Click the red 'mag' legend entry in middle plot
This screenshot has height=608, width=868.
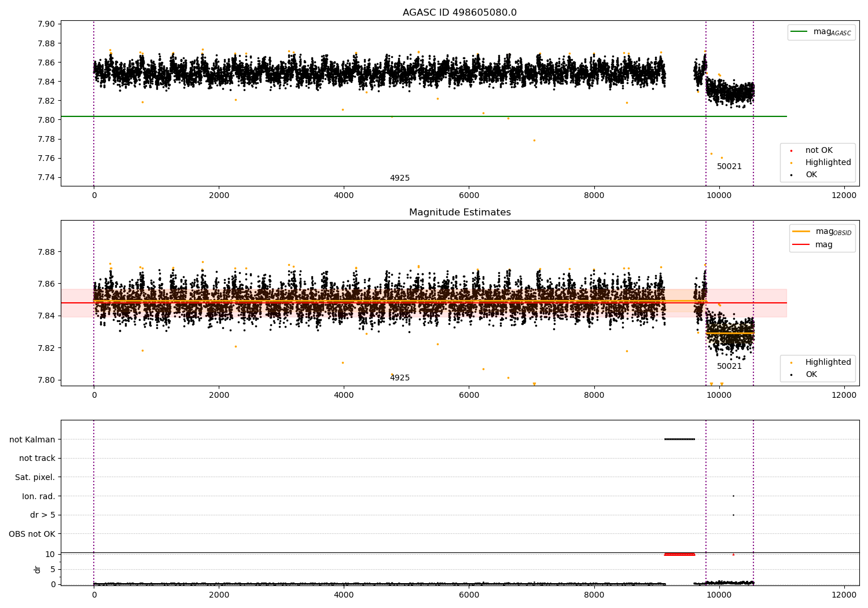pyautogui.click(x=824, y=244)
